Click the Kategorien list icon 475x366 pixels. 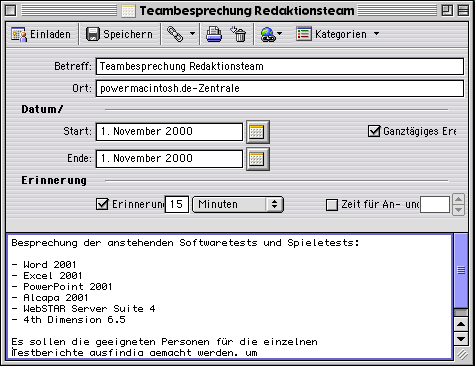click(304, 34)
